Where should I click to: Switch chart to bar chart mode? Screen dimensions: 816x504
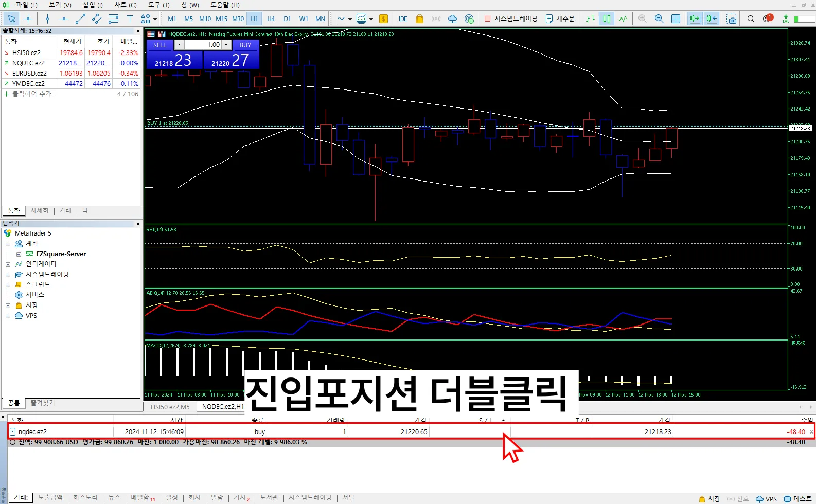(591, 19)
